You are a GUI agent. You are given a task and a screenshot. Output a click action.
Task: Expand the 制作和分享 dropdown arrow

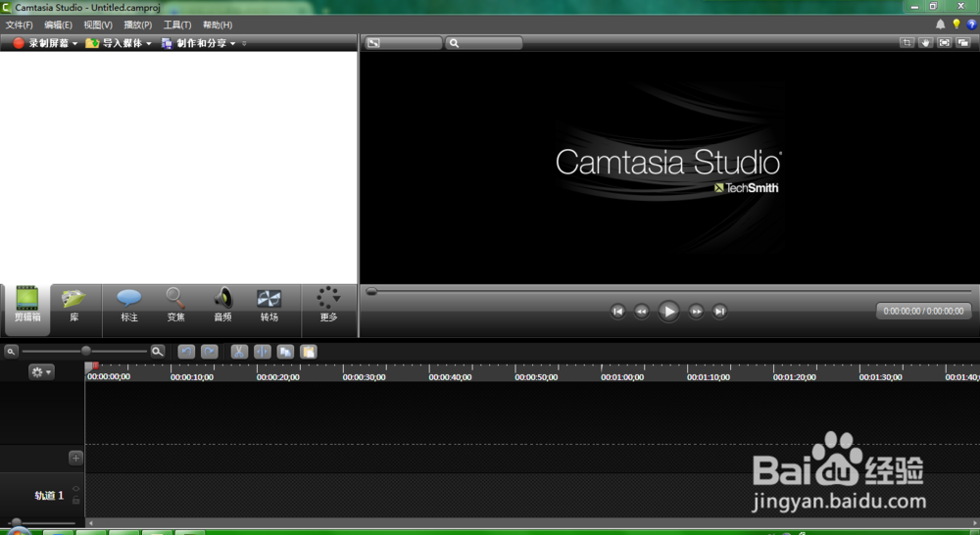pyautogui.click(x=232, y=43)
